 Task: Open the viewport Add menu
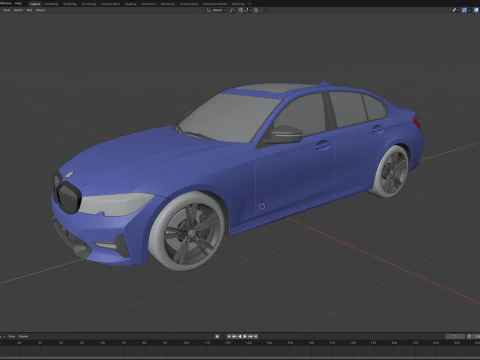click(29, 10)
